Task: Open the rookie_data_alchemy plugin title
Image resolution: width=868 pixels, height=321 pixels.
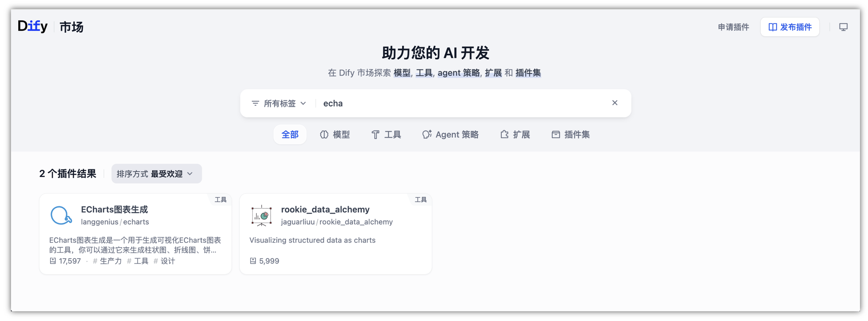Action: pos(325,209)
